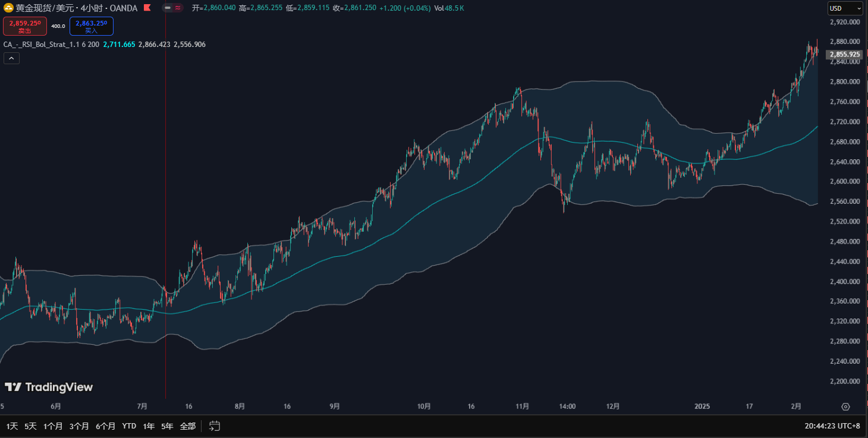Click the low price value 2,859.115
The height and width of the screenshot is (438, 868).
[x=313, y=8]
